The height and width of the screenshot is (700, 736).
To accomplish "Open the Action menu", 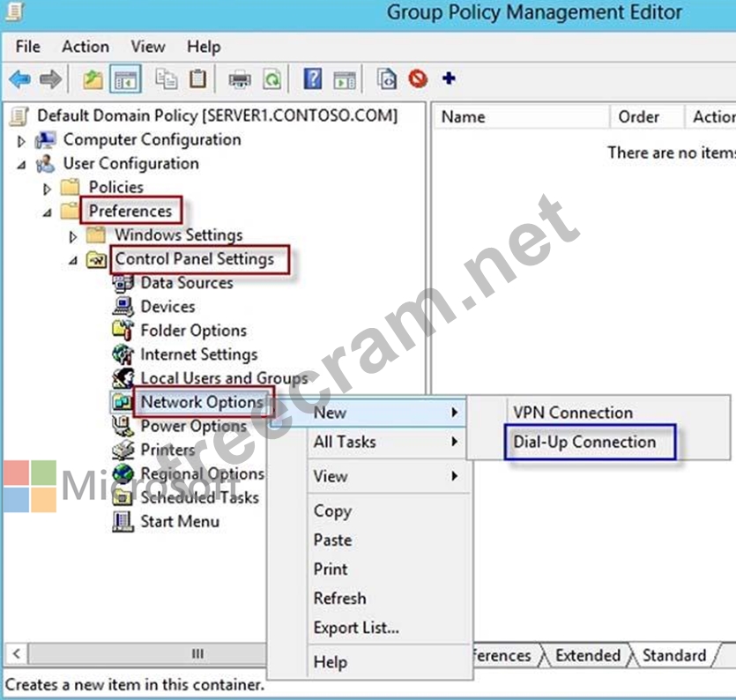I will (x=85, y=47).
